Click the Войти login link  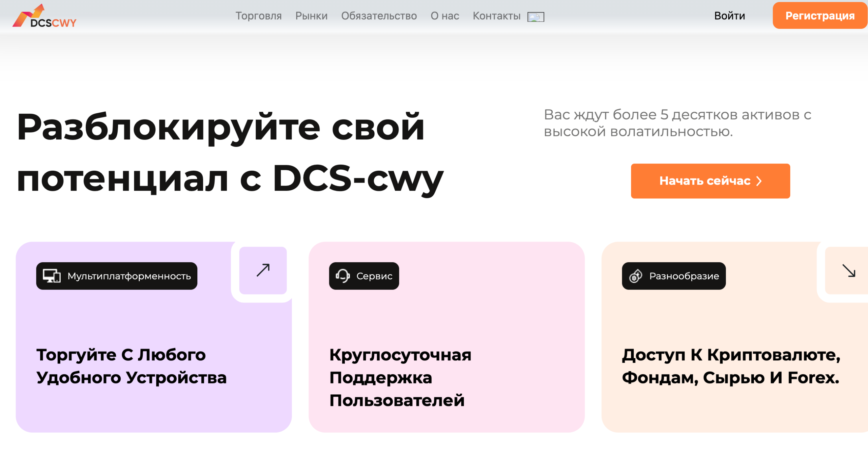pos(729,16)
